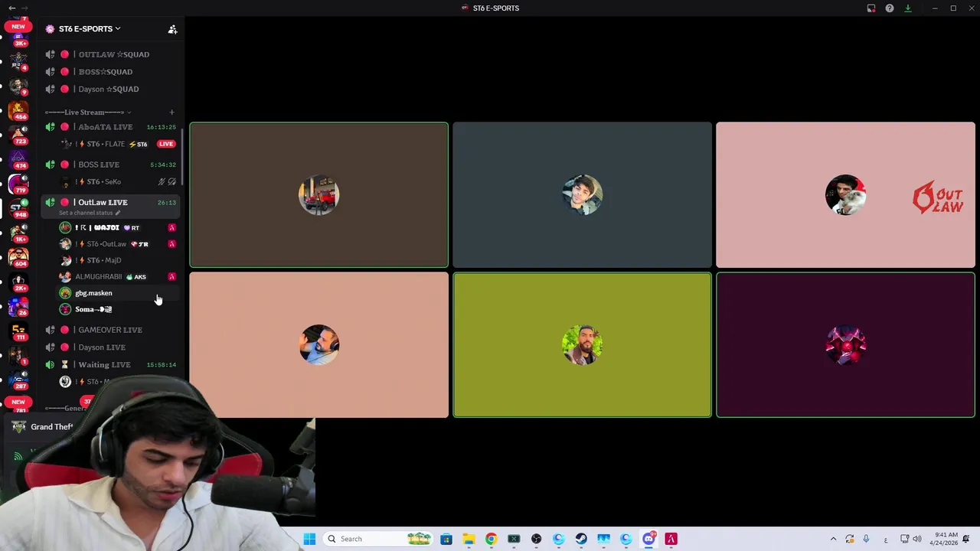Open server icon with 456 badge

(x=18, y=109)
